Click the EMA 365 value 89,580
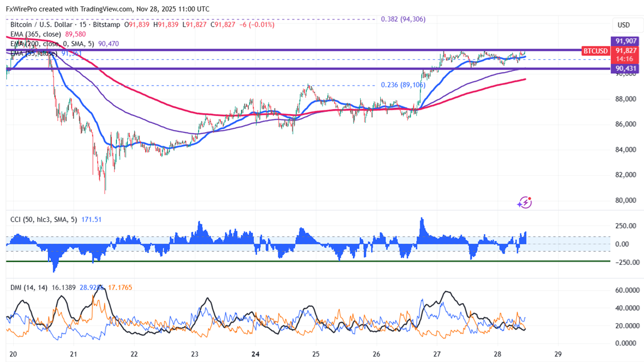The width and height of the screenshot is (644, 362). tap(75, 34)
